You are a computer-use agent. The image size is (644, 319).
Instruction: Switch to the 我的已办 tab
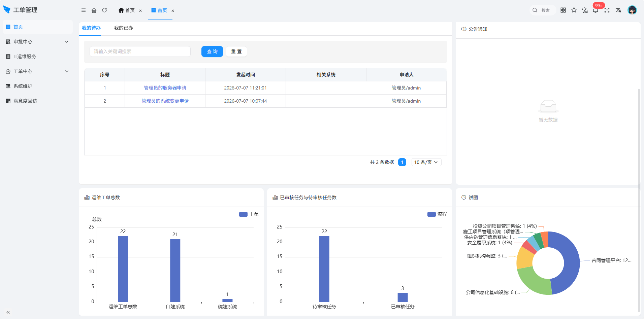[124, 28]
